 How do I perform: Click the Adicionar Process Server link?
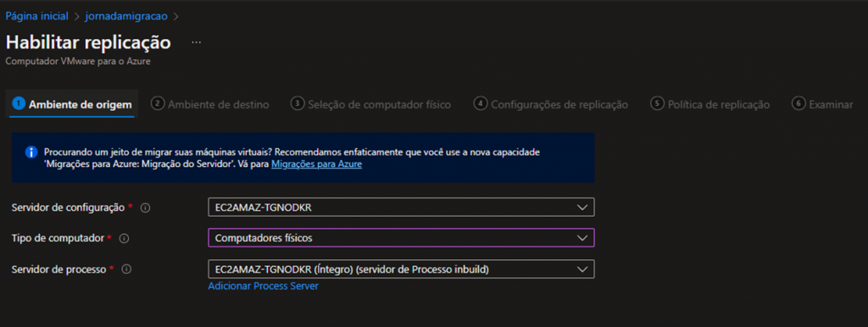(263, 286)
